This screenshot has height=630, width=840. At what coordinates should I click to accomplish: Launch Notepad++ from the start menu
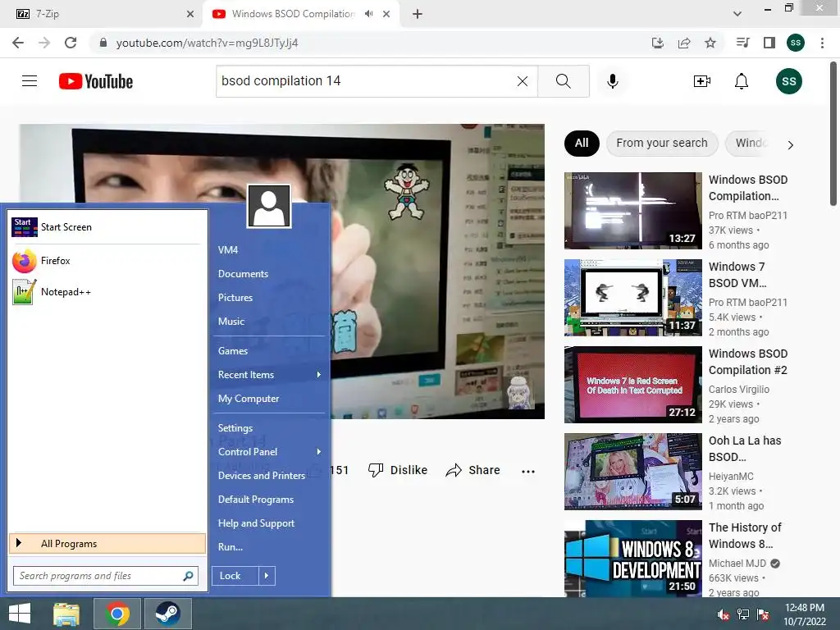point(107,292)
